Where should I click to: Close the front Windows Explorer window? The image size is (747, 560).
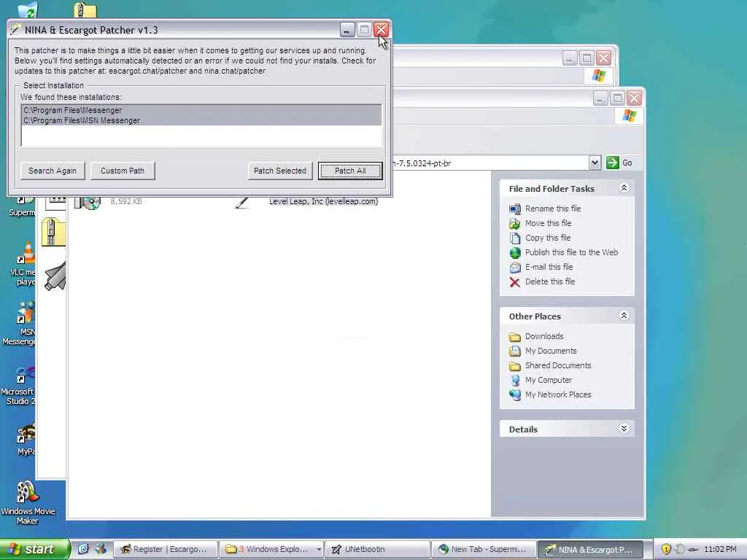(x=634, y=98)
